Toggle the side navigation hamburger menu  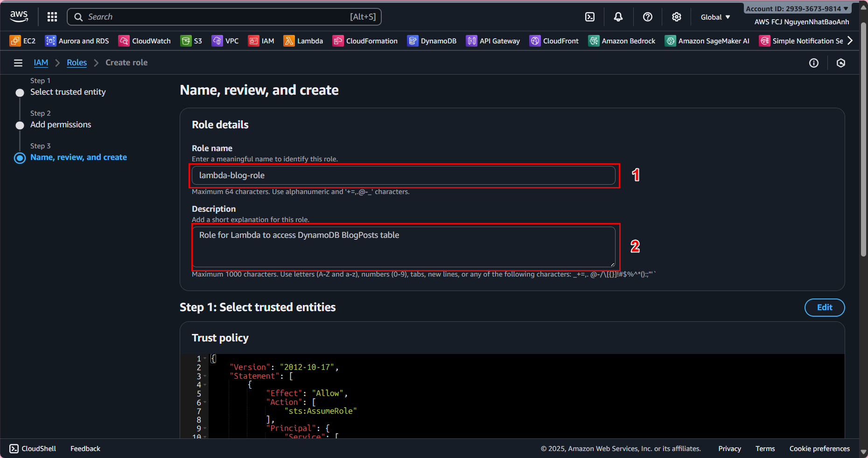tap(18, 63)
